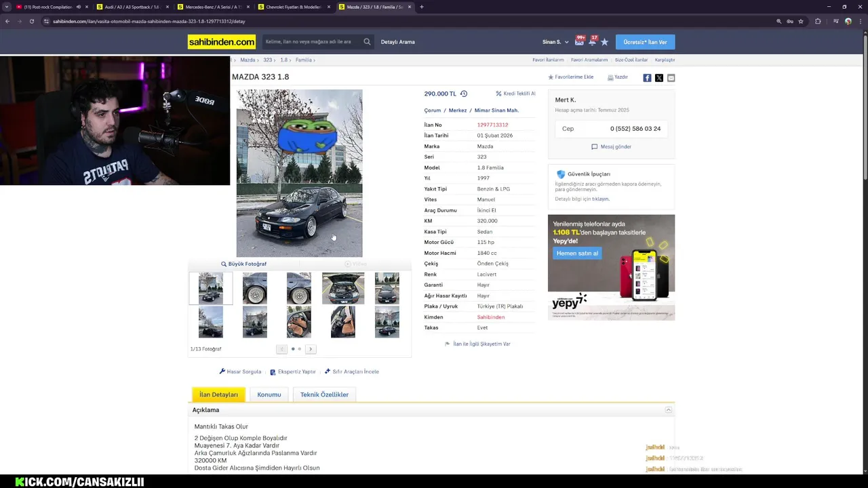The width and height of the screenshot is (868, 488).
Task: Click the browser address bar URL
Action: [x=149, y=21]
